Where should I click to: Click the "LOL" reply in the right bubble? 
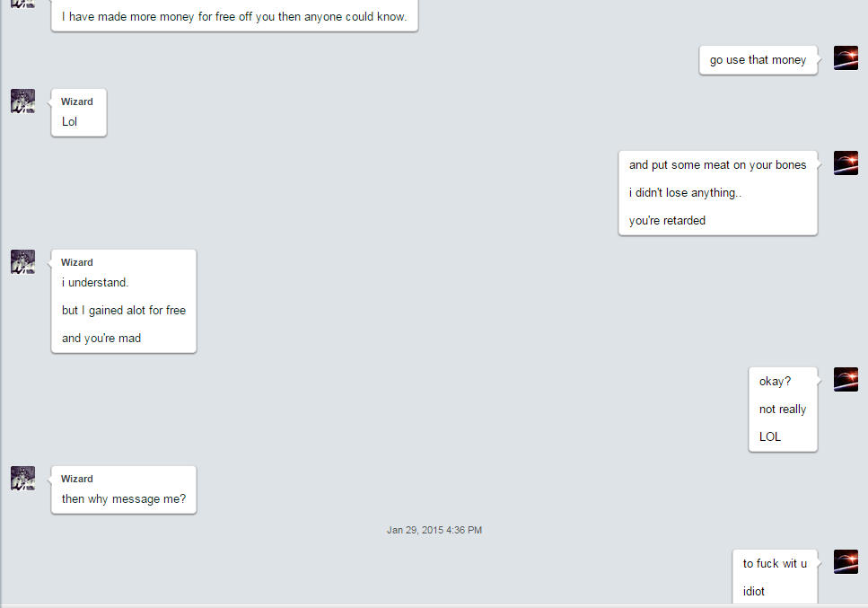tap(769, 436)
